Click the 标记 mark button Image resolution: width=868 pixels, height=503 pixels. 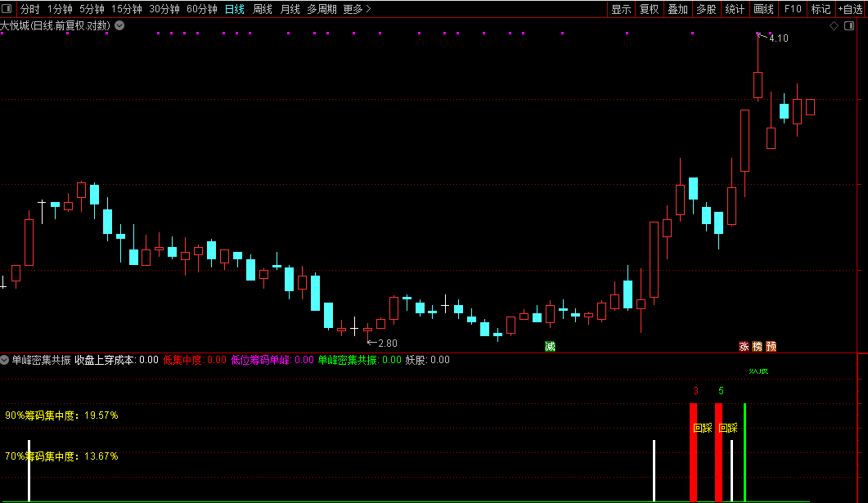(821, 10)
